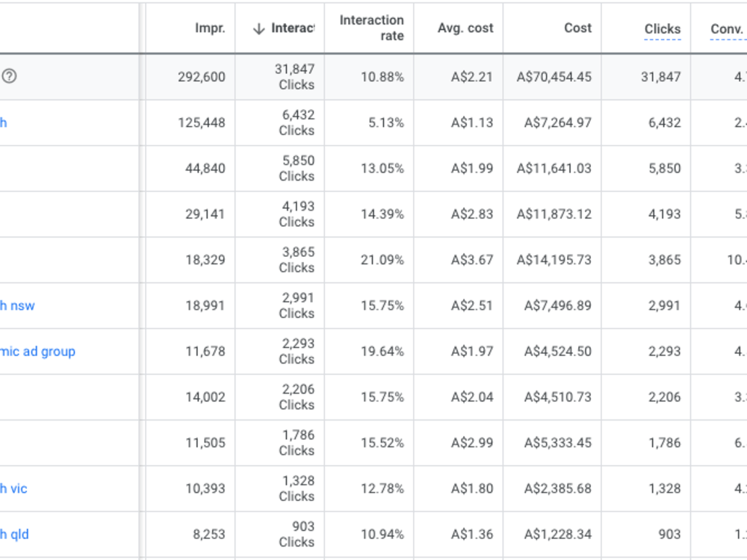Image resolution: width=747 pixels, height=560 pixels.
Task: Click the 903 clicks cell in qld row
Action: 669,535
